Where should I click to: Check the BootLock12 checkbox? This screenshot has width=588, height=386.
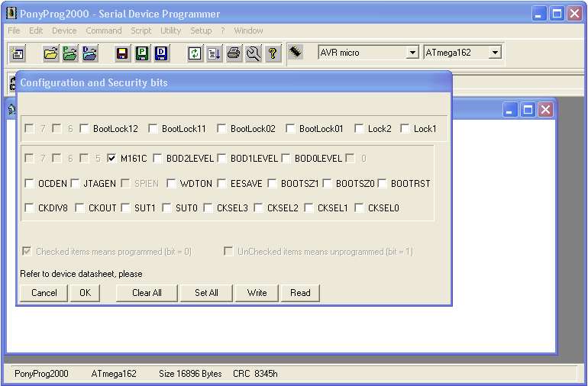coord(85,129)
